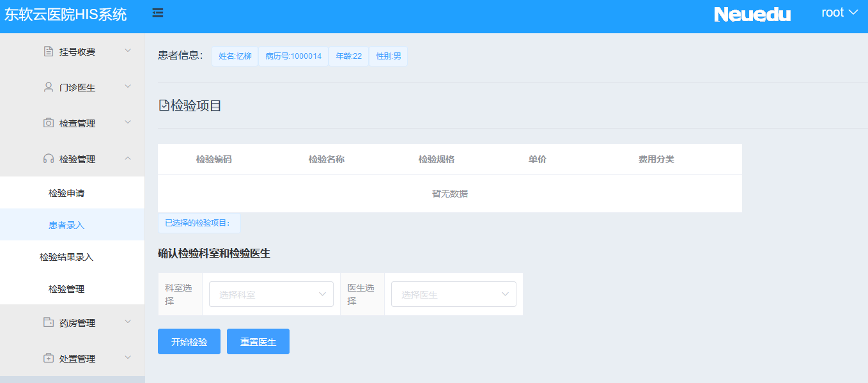
Task: Open the 检验管理 submenu item
Action: click(72, 288)
